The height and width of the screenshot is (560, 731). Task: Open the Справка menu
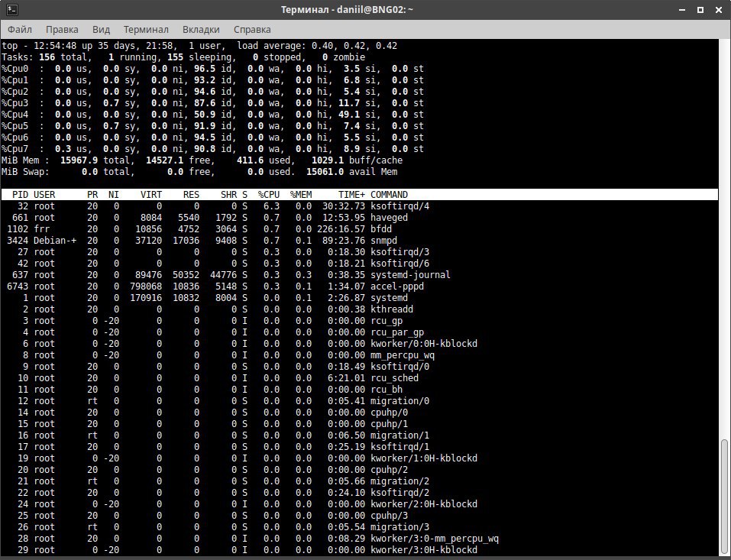coord(252,29)
